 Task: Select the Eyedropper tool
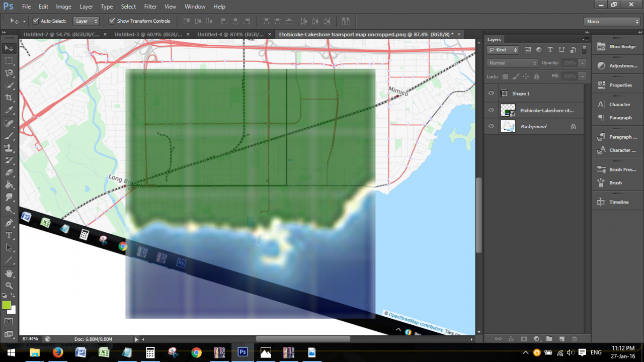tap(9, 111)
